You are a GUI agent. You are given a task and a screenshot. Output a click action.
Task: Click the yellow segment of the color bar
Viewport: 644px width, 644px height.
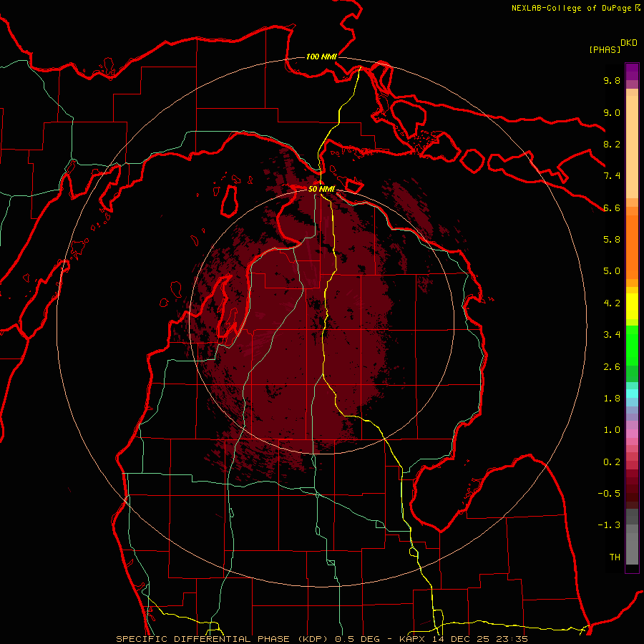[x=632, y=306]
